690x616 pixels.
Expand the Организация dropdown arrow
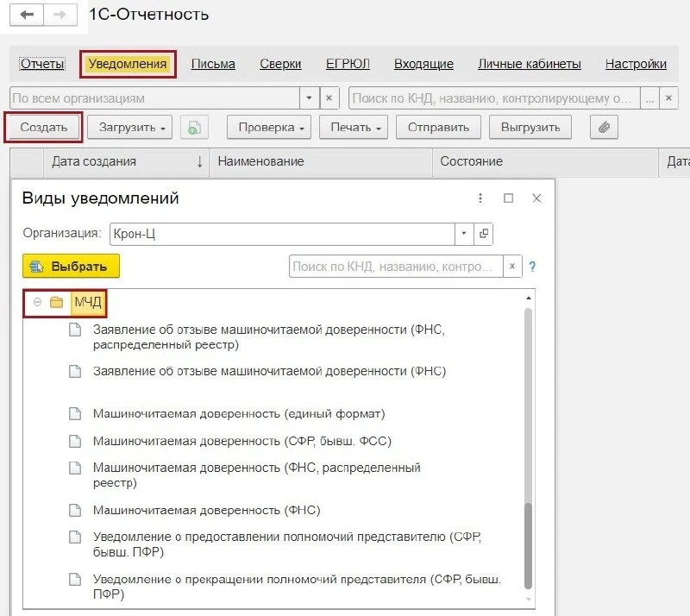[x=464, y=234]
